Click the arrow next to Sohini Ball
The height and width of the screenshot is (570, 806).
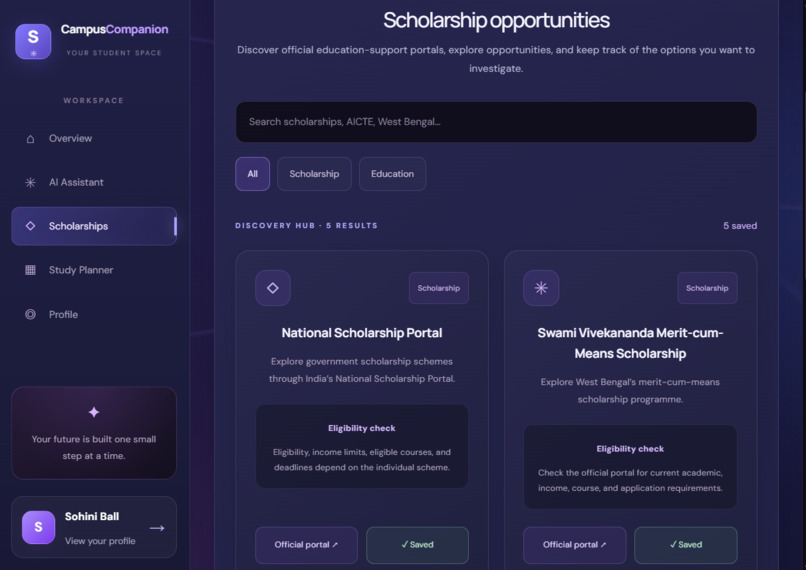pos(157,528)
